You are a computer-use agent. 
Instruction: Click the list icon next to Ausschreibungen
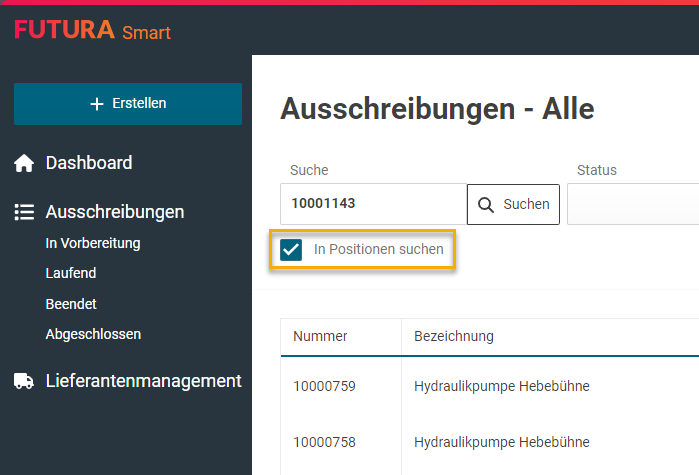24,212
